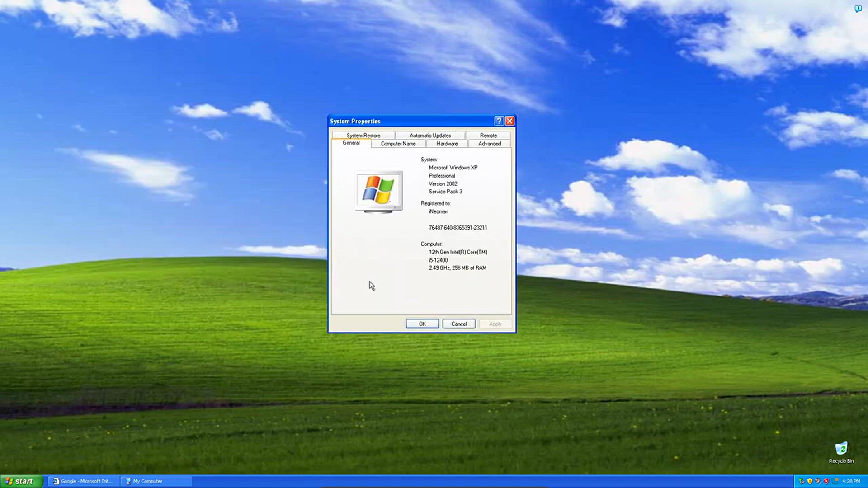This screenshot has height=488, width=868.
Task: Close the System Properties dialog
Action: coord(509,121)
